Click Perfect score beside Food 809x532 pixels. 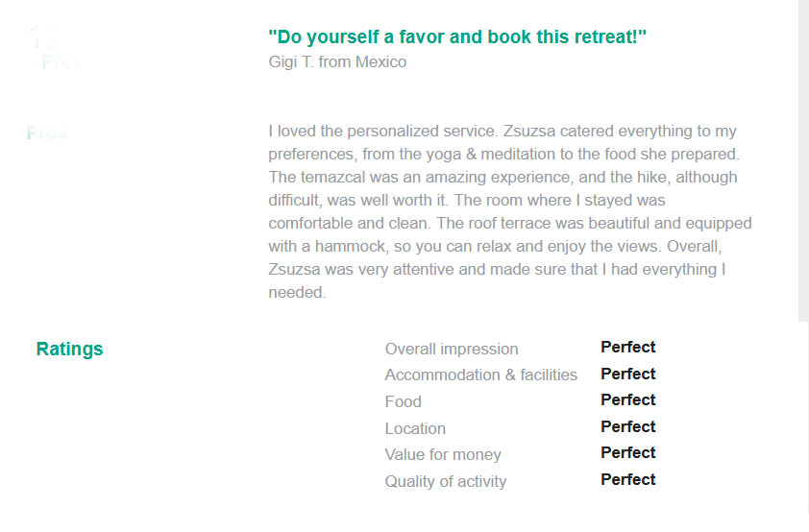pos(628,400)
